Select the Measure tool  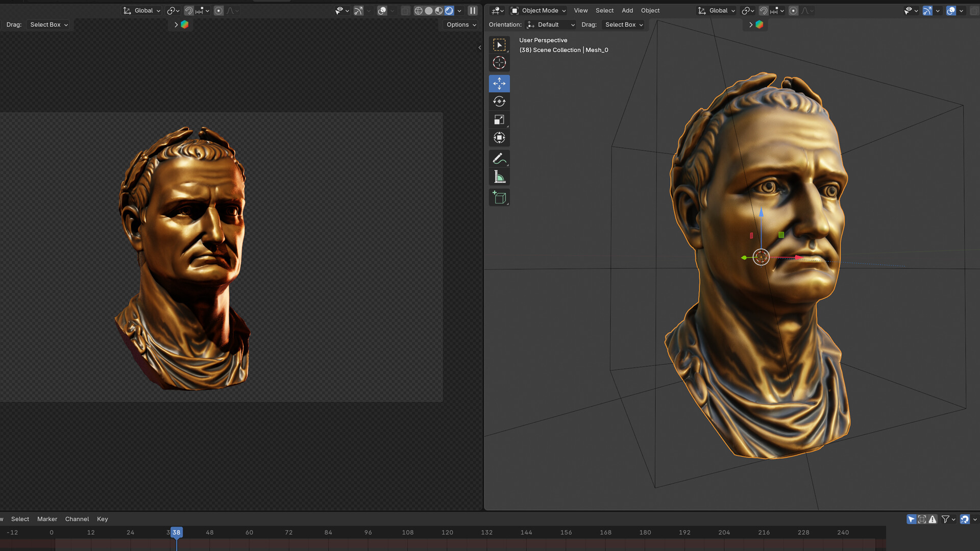[499, 177]
